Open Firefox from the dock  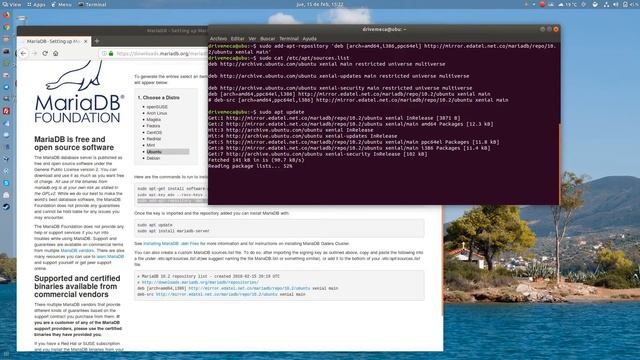6,15
